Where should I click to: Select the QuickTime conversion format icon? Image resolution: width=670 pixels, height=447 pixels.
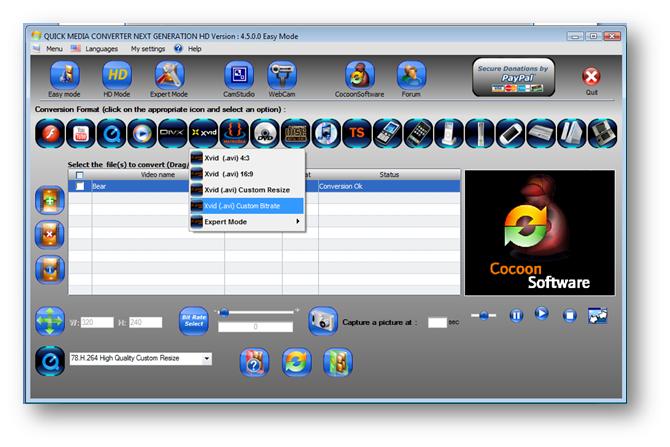112,134
